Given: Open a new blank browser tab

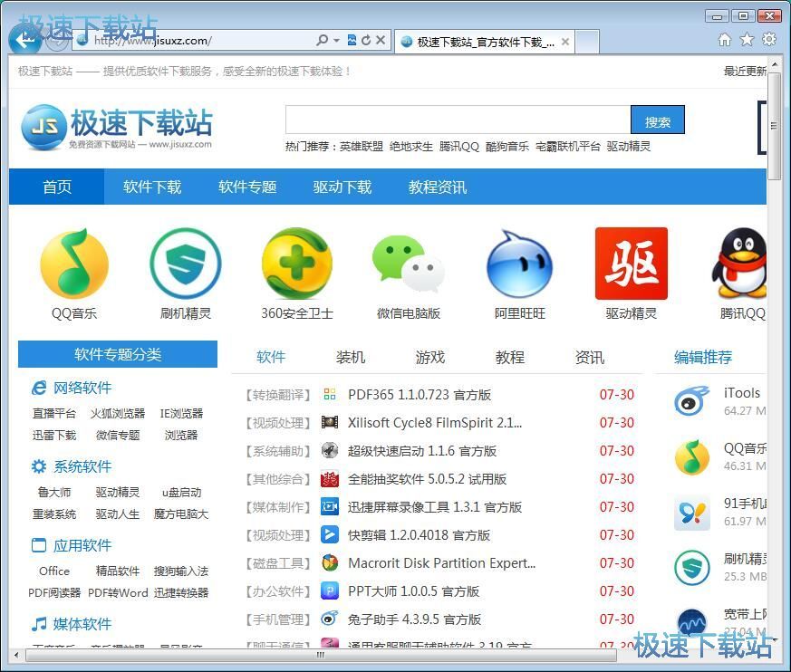Looking at the screenshot, I should click(x=587, y=42).
